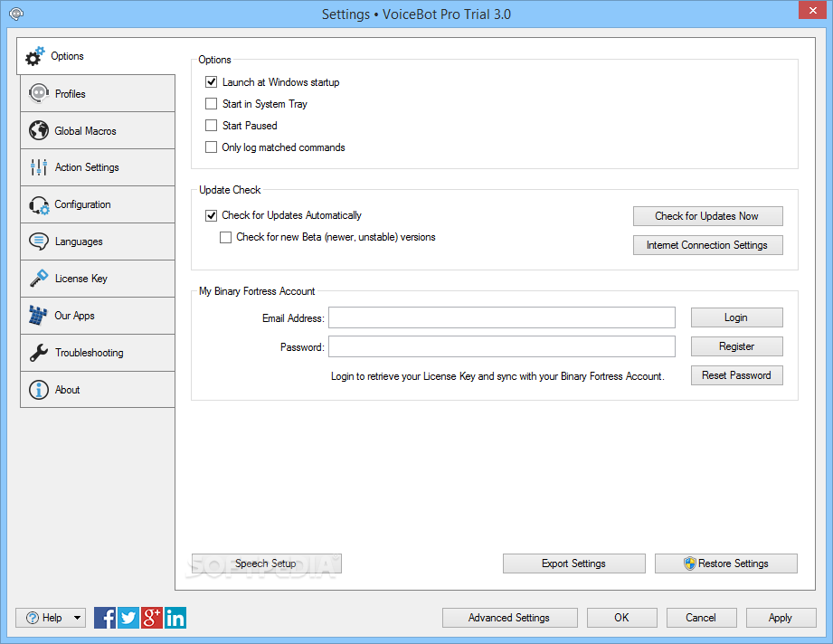This screenshot has width=833, height=644.
Task: Click the Export Settings button
Action: [573, 563]
